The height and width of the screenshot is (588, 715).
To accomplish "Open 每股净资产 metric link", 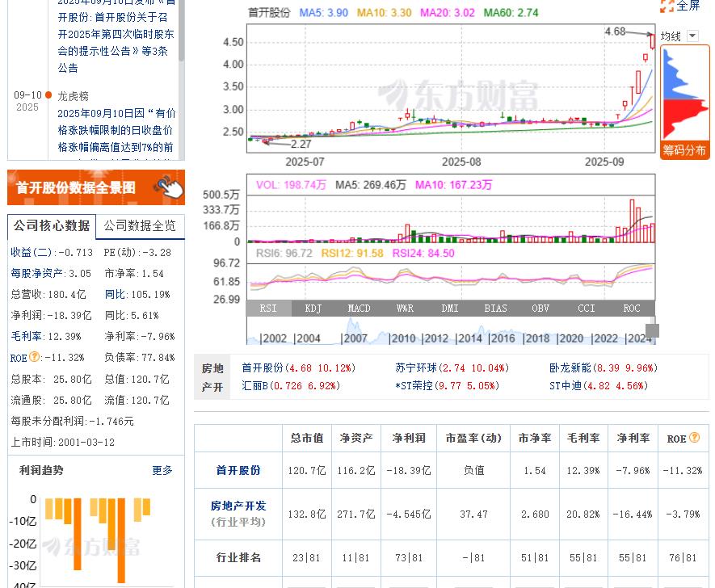I will pyautogui.click(x=36, y=274).
